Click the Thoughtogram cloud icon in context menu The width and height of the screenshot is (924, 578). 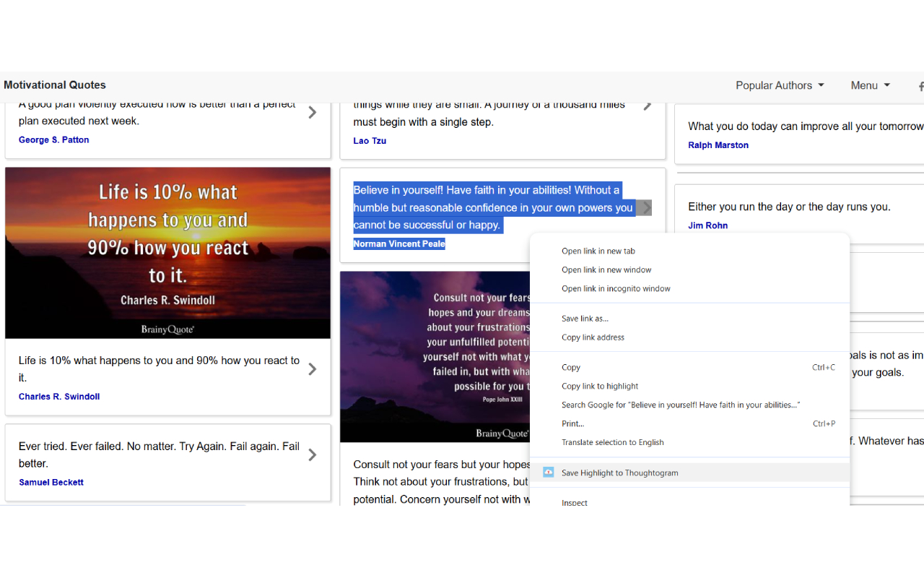(x=549, y=472)
